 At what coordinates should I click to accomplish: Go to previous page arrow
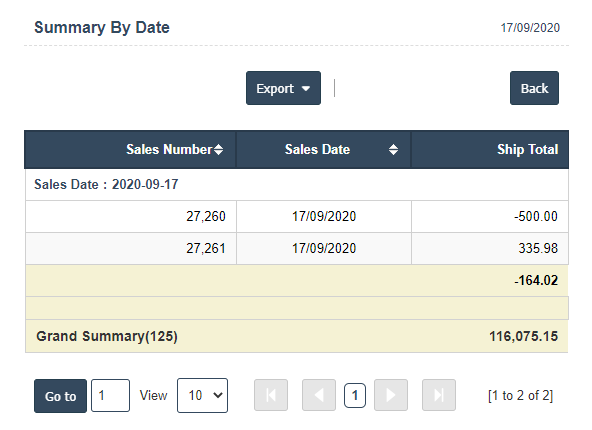point(319,395)
